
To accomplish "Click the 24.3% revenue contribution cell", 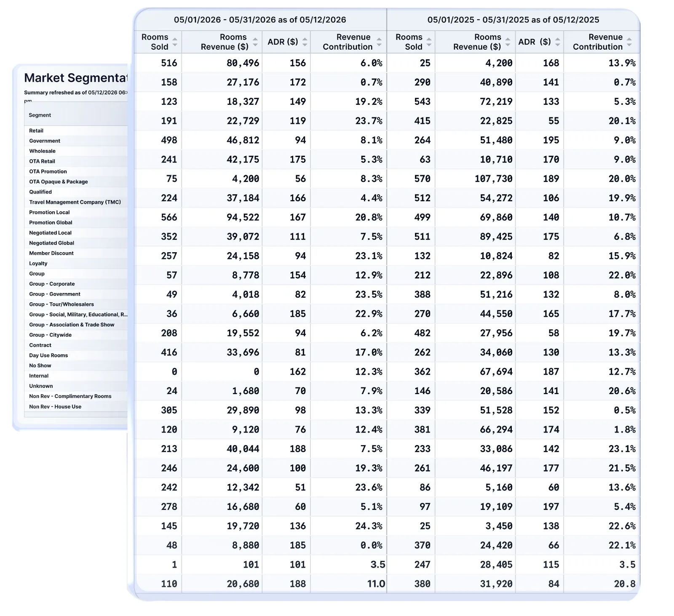I will coord(348,526).
